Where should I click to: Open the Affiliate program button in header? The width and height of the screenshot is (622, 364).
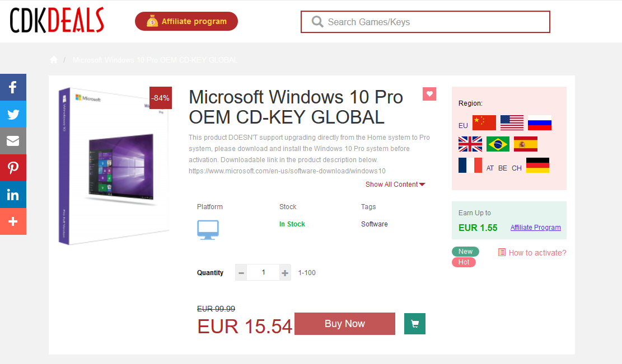click(186, 21)
